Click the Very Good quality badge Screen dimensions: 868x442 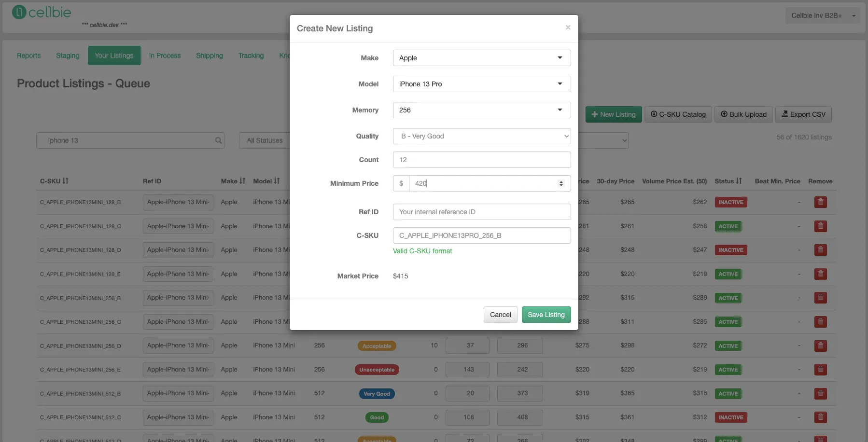pyautogui.click(x=377, y=394)
